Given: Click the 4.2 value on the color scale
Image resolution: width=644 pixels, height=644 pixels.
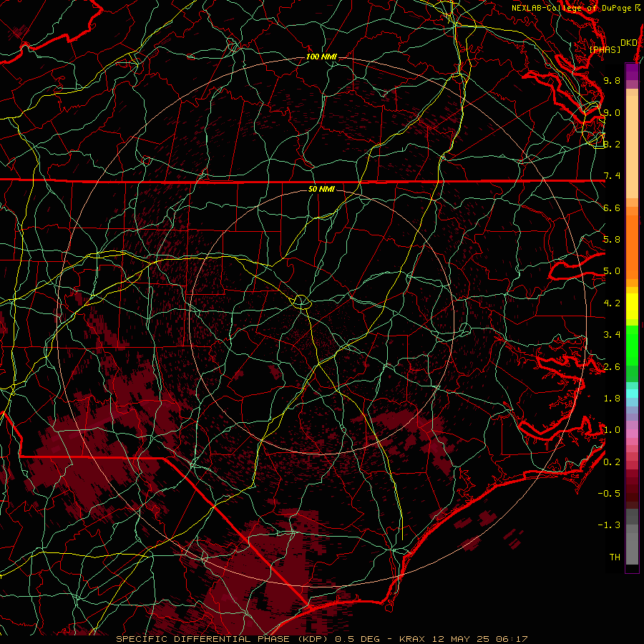Looking at the screenshot, I should (x=612, y=303).
